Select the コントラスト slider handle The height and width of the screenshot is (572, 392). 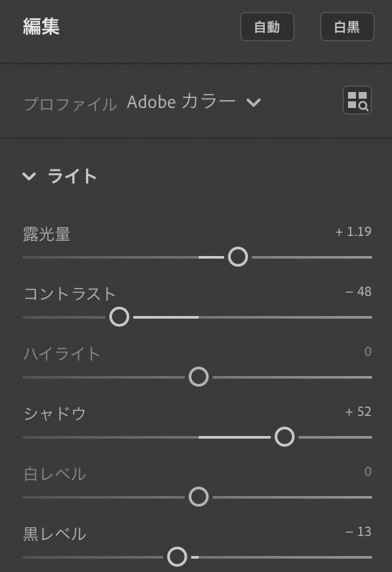[x=119, y=317]
